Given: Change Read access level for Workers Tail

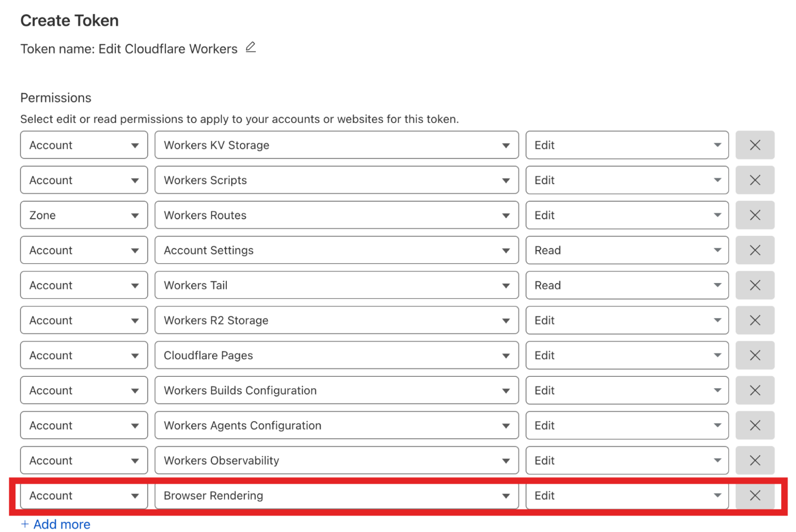Looking at the screenshot, I should tap(627, 285).
